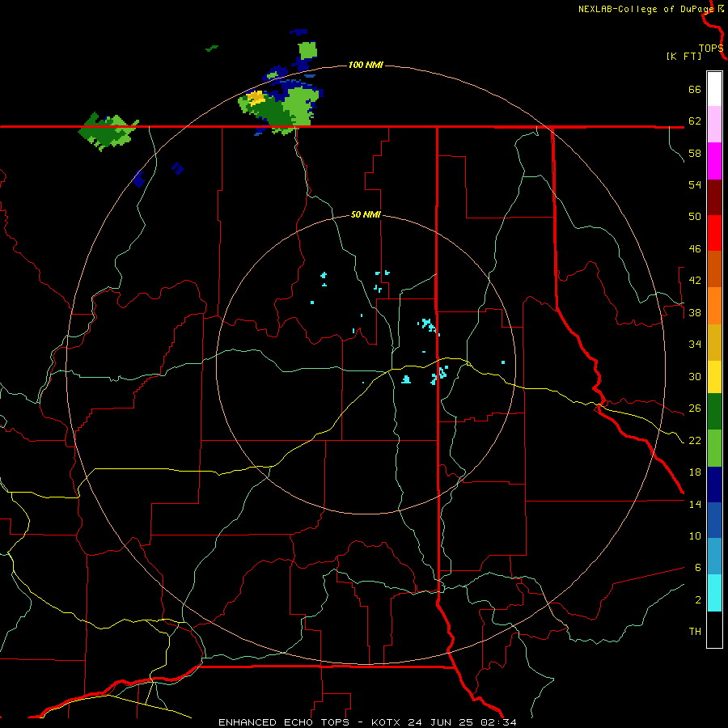
Task: Click the "58" legend value
Action: 695,153
